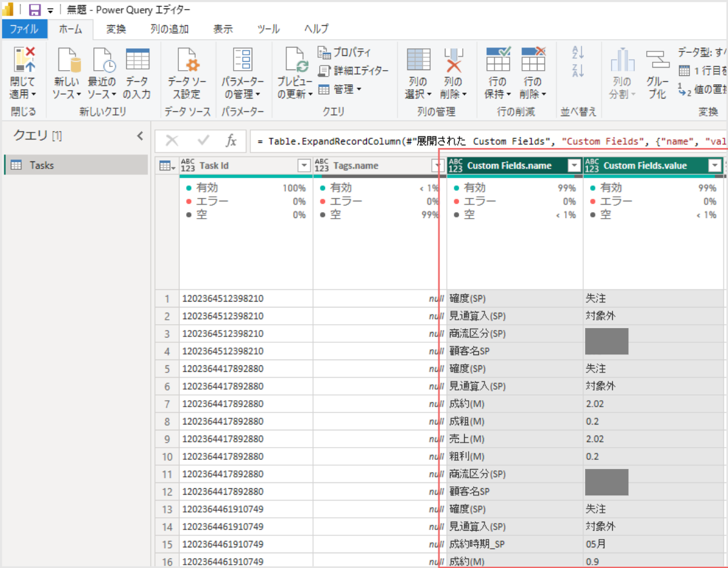The height and width of the screenshot is (568, 728).
Task: Select the Tags.name column header
Action: pos(379,166)
